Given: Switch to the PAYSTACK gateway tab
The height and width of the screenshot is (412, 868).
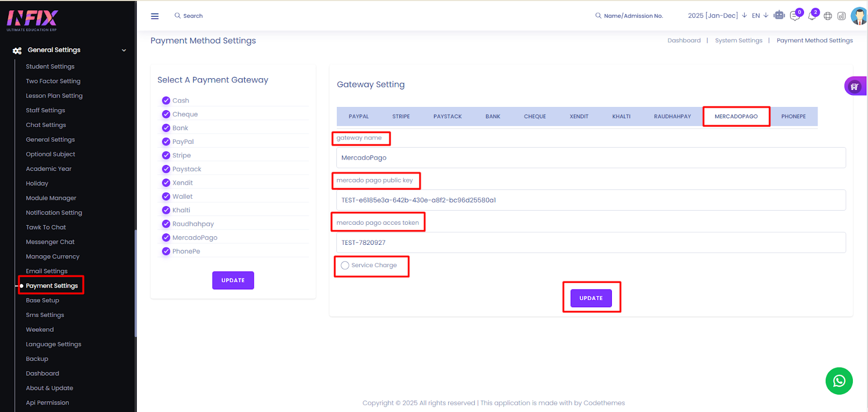Looking at the screenshot, I should [x=448, y=116].
